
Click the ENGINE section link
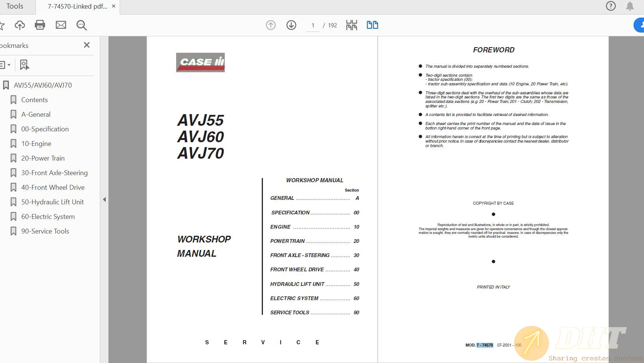[x=315, y=227]
